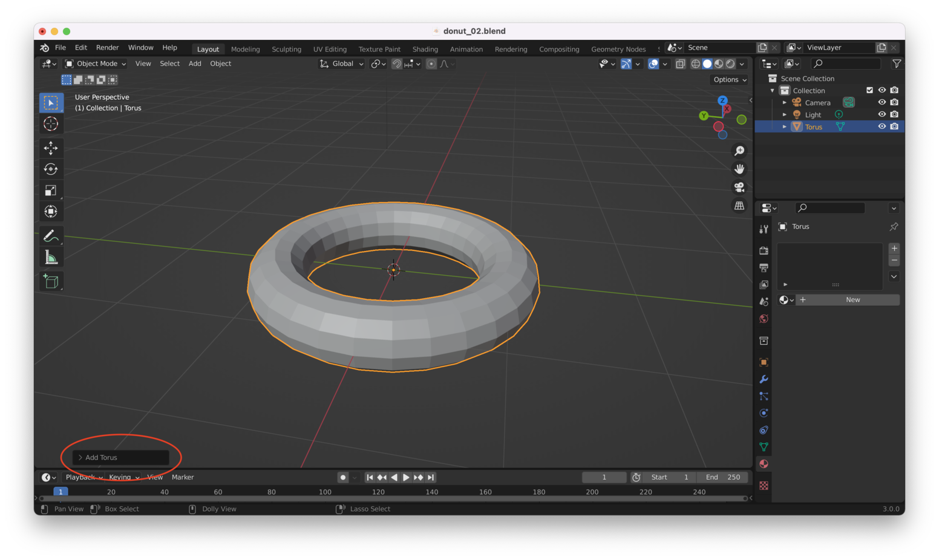Open the viewport Options button

pos(729,80)
